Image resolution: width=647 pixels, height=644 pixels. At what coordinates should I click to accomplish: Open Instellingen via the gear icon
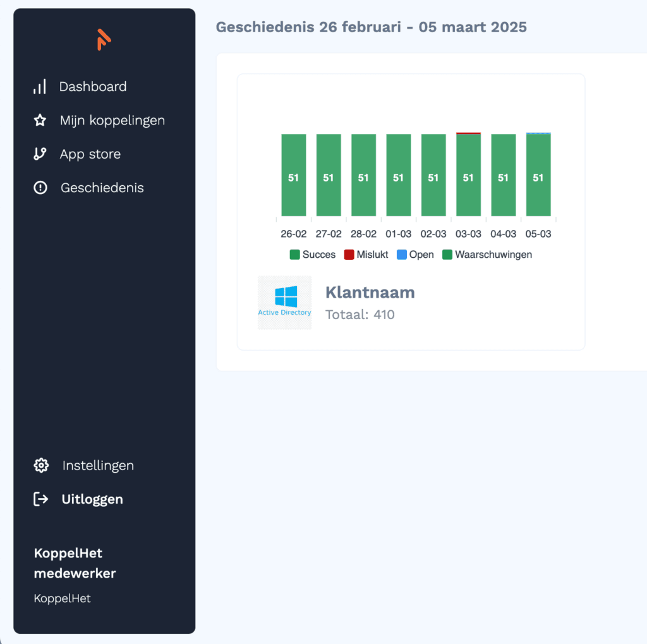coord(40,465)
